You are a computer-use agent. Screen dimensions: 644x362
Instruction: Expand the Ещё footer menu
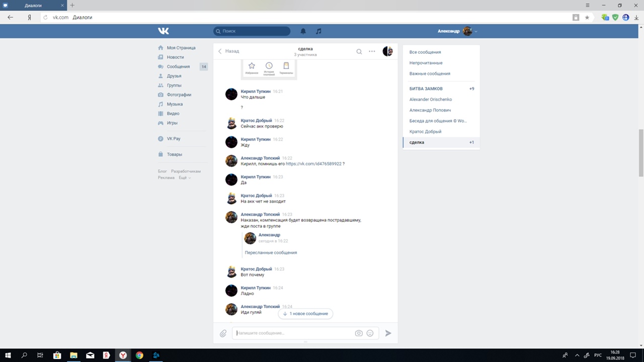[184, 177]
